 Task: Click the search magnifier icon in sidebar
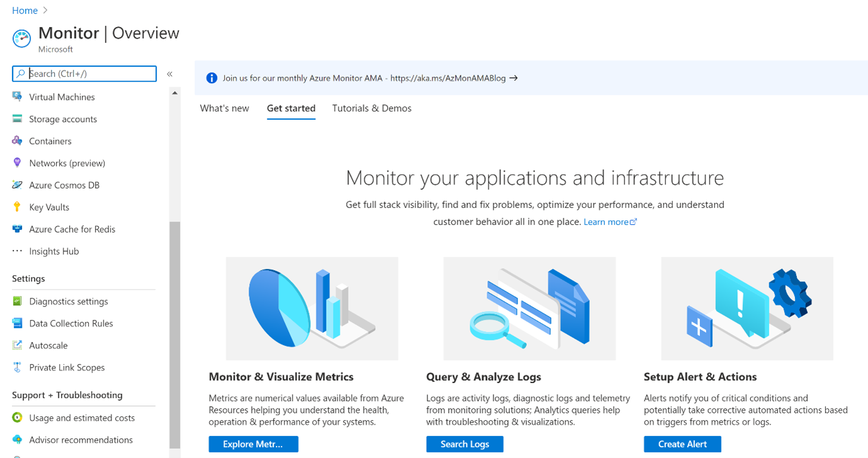[21, 74]
